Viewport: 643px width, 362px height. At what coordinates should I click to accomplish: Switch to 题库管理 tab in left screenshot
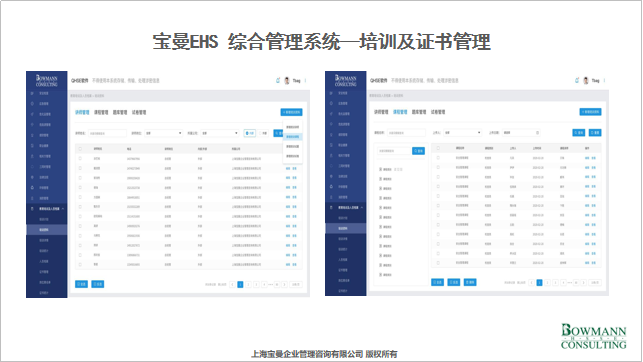pyautogui.click(x=120, y=112)
